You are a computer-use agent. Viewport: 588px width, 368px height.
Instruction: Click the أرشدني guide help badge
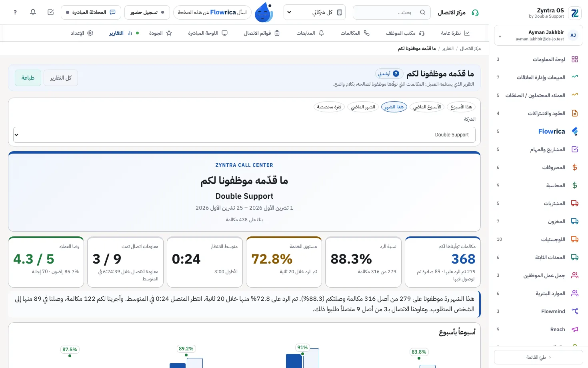coord(389,74)
